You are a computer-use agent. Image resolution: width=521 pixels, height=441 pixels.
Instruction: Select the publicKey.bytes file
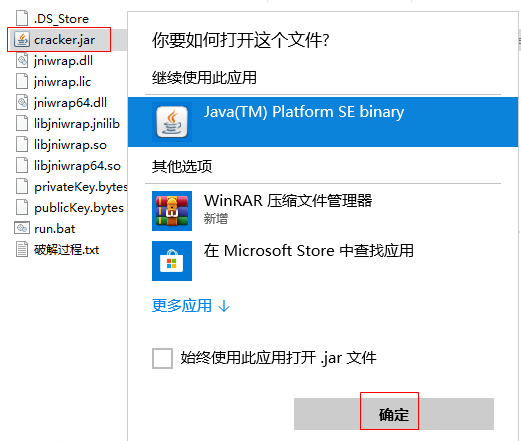pos(69,208)
